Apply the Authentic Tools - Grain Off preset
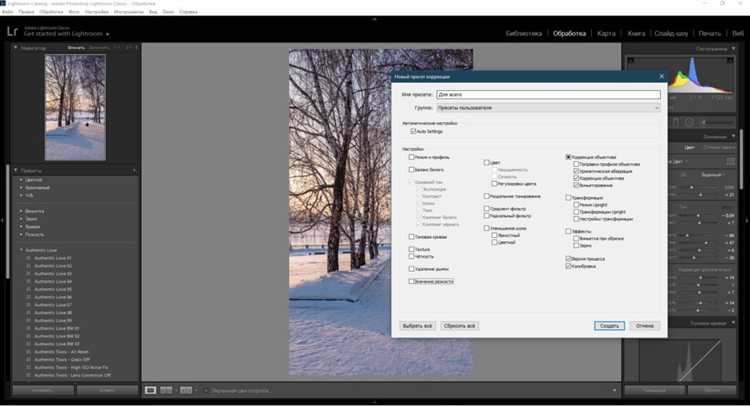 62,360
